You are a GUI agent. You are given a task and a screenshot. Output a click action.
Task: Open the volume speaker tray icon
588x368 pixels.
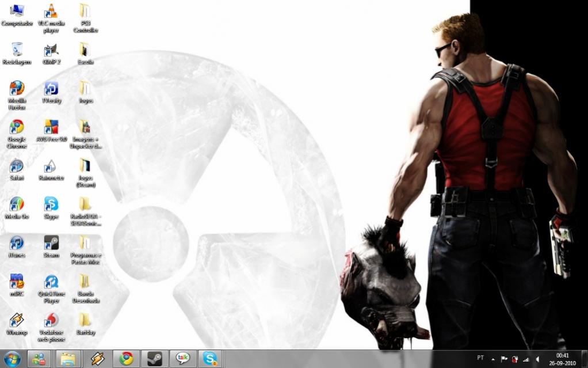(x=537, y=359)
